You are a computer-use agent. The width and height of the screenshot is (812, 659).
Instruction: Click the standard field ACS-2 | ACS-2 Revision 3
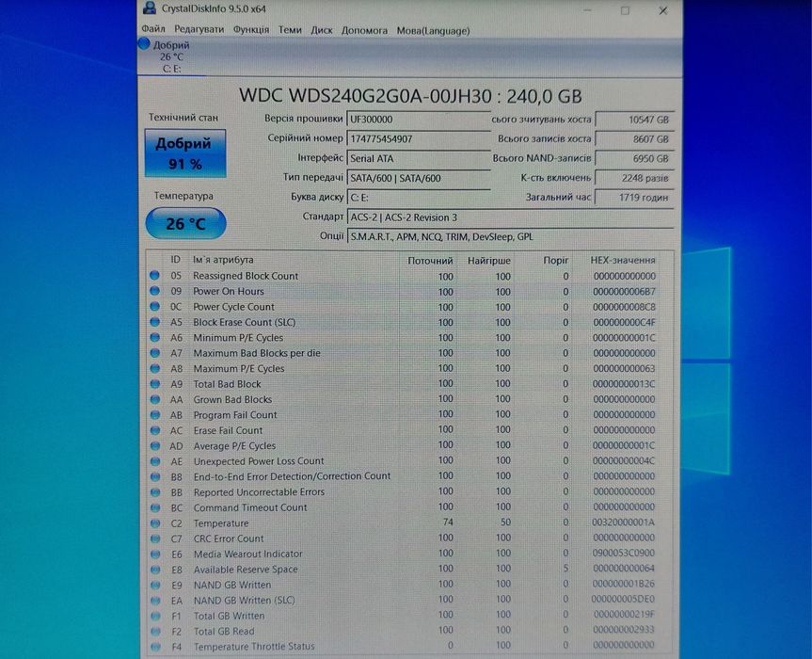510,217
